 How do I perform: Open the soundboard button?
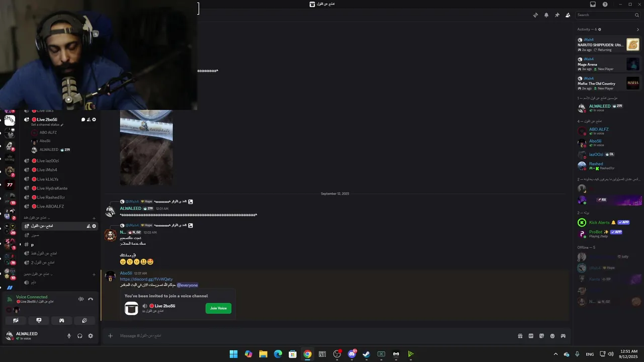[85, 320]
